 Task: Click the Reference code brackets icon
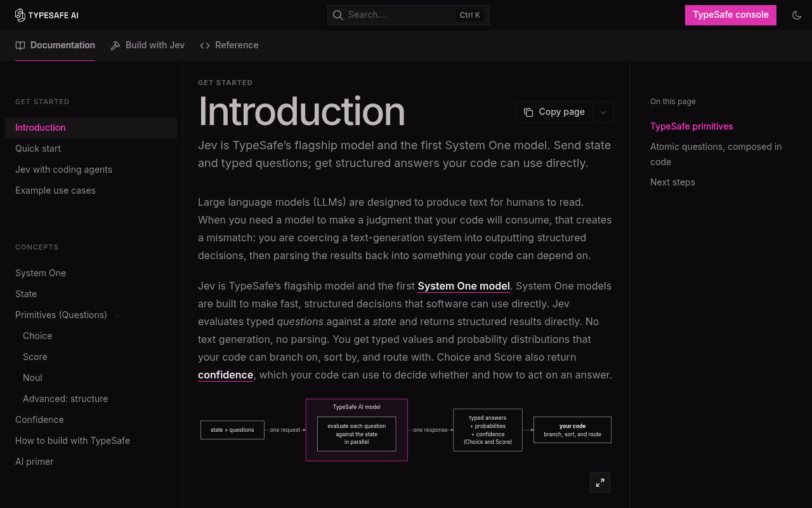[x=205, y=46]
